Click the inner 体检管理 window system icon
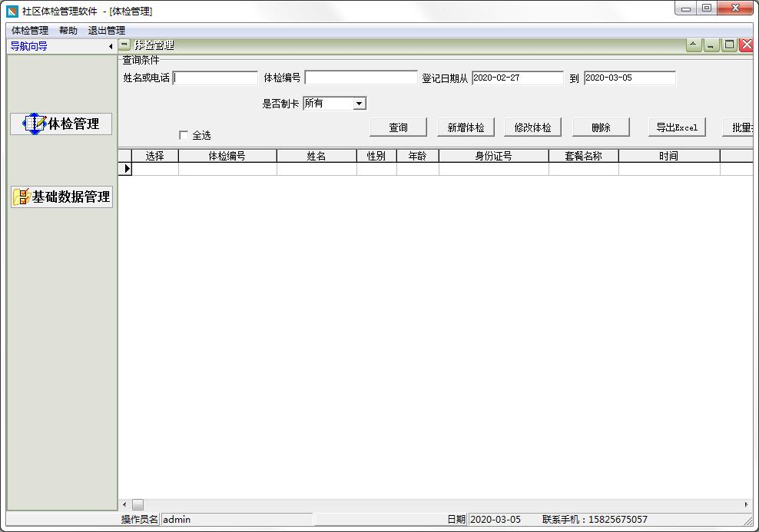Screen dimensions: 759x532 (x=124, y=45)
